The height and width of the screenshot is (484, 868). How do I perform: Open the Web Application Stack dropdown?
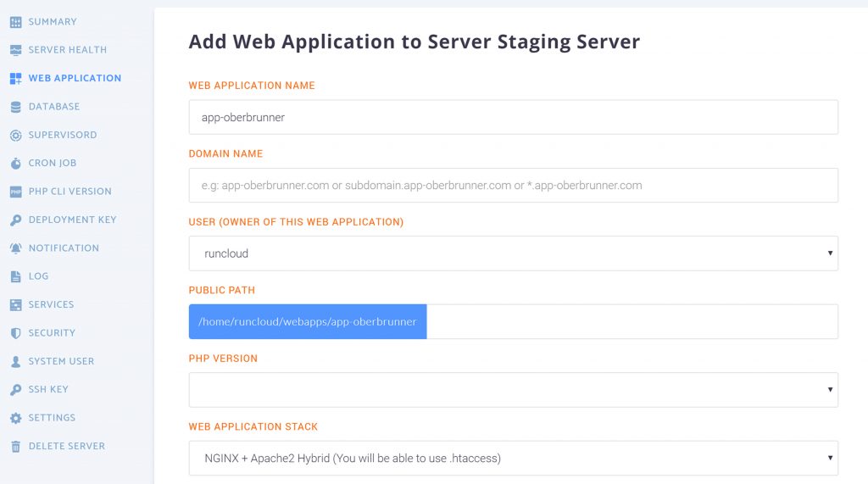pos(513,458)
